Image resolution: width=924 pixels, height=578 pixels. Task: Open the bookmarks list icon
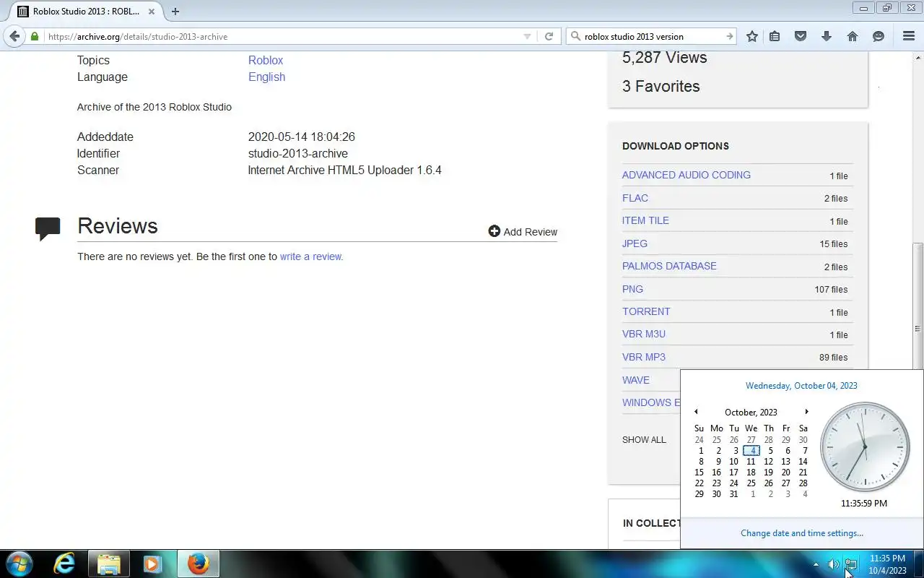click(x=775, y=36)
